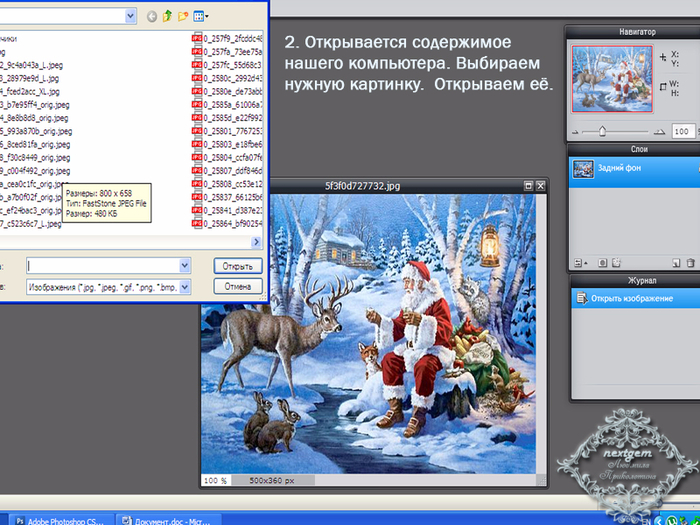Click the Navigator zoom-out mountain icon
700x525 pixels.
click(575, 132)
